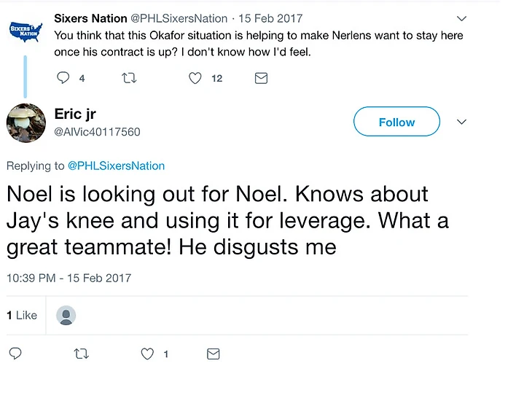The height and width of the screenshot is (401, 532).
Task: Open the 1 Like list
Action: click(22, 316)
